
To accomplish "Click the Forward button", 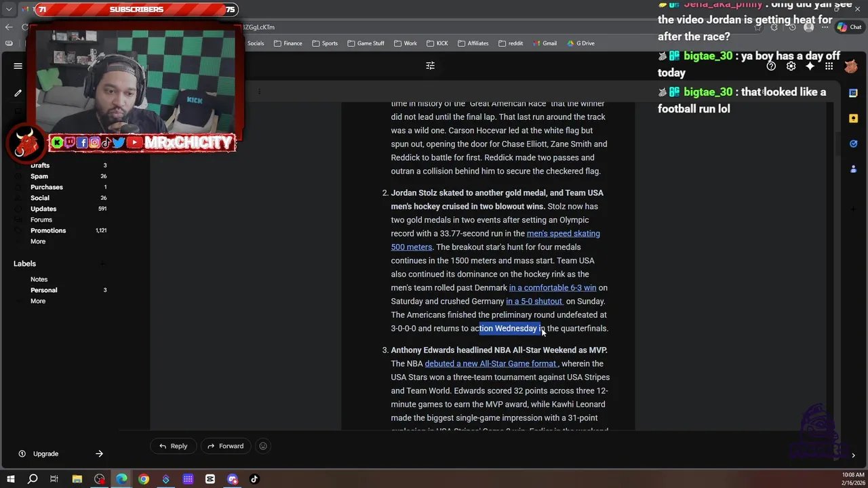I will coord(225,446).
